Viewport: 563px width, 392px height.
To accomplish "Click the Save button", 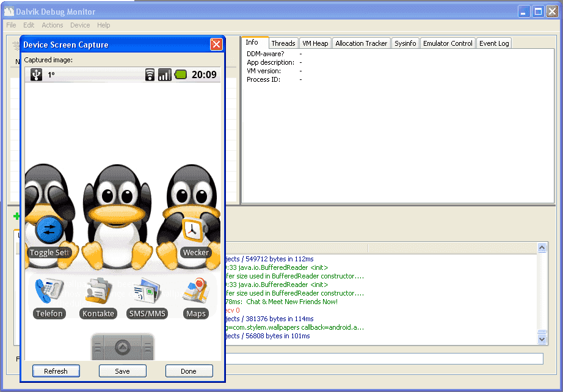I will (123, 371).
